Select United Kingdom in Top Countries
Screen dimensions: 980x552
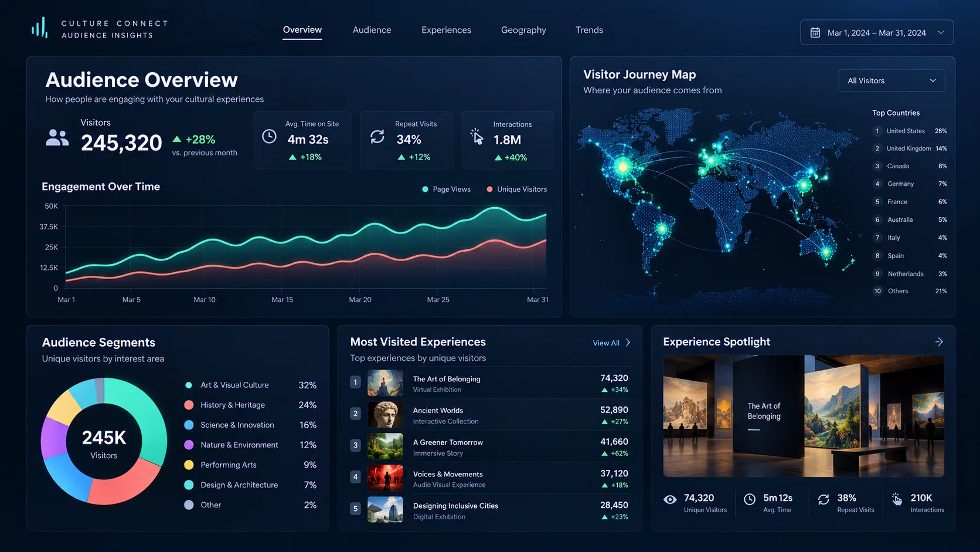click(910, 149)
